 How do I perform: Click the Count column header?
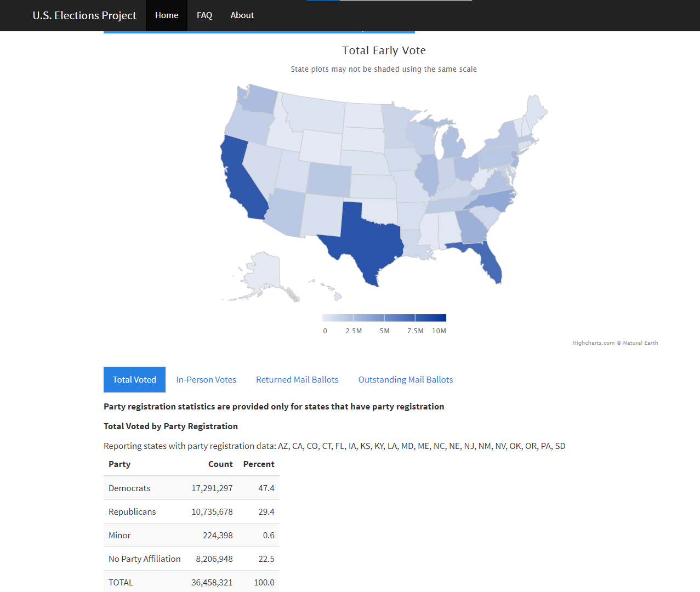(220, 464)
